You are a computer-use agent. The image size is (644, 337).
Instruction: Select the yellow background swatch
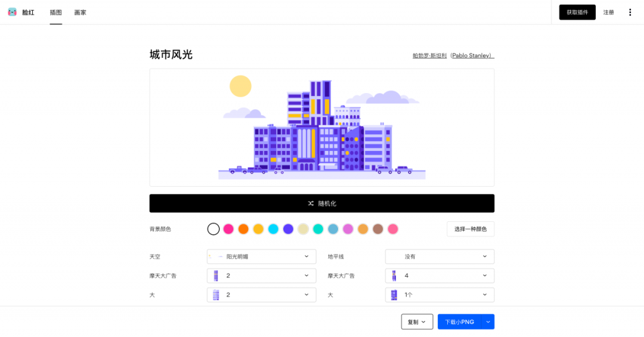click(x=258, y=229)
